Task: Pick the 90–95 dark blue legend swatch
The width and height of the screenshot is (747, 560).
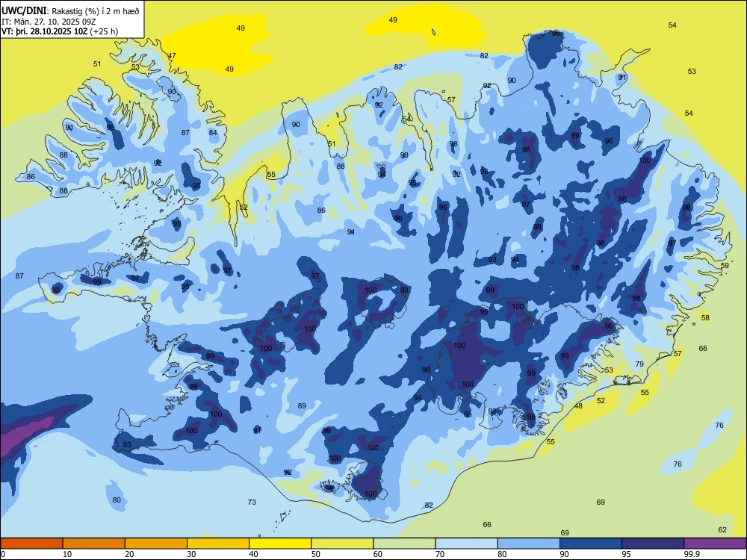Action: click(591, 544)
